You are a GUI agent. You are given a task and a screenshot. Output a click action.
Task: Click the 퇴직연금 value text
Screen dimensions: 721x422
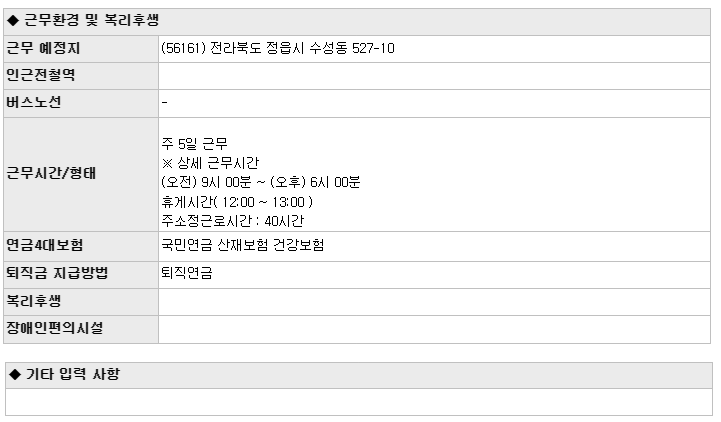187,273
